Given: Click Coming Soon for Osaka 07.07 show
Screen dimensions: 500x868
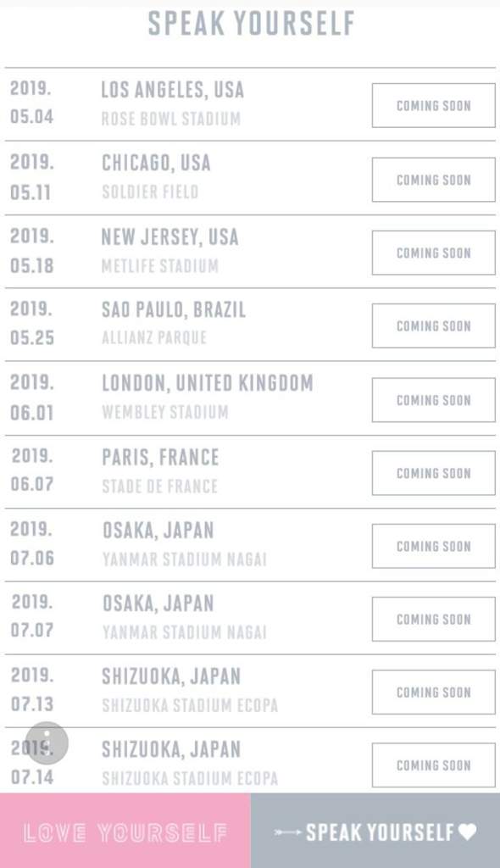Looking at the screenshot, I should [434, 619].
